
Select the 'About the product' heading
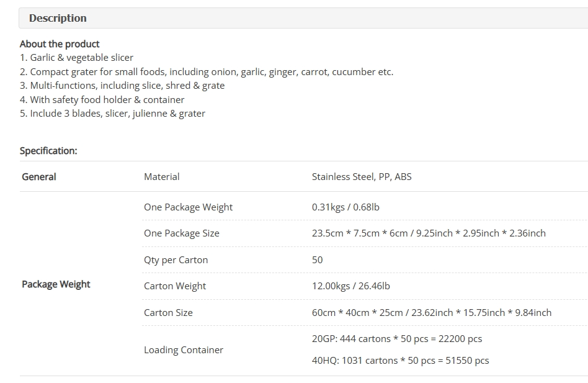[x=60, y=44]
